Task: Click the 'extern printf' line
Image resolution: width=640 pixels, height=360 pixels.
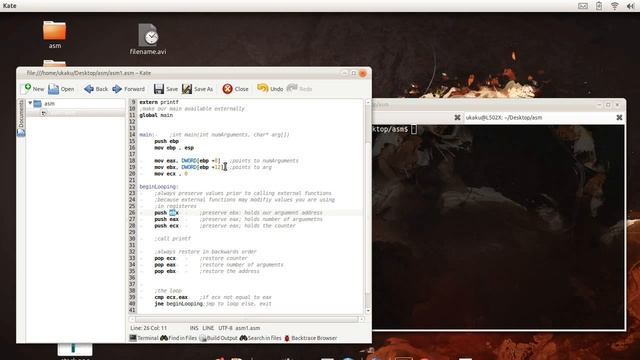Action: [159, 102]
